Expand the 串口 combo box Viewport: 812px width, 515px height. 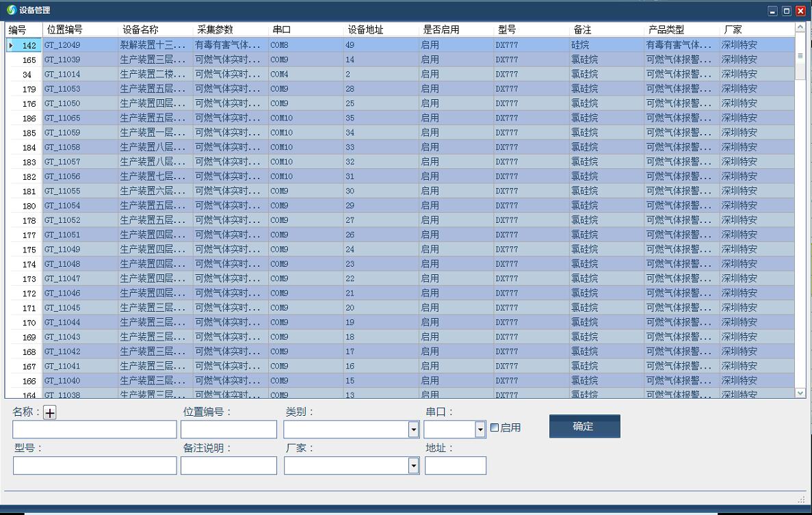(480, 430)
